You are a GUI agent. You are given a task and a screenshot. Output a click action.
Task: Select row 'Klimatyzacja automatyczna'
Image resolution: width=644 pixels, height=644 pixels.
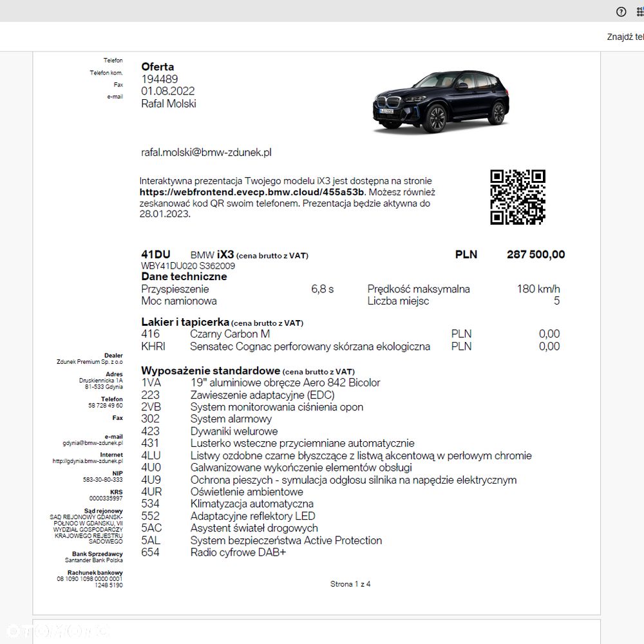(x=252, y=504)
